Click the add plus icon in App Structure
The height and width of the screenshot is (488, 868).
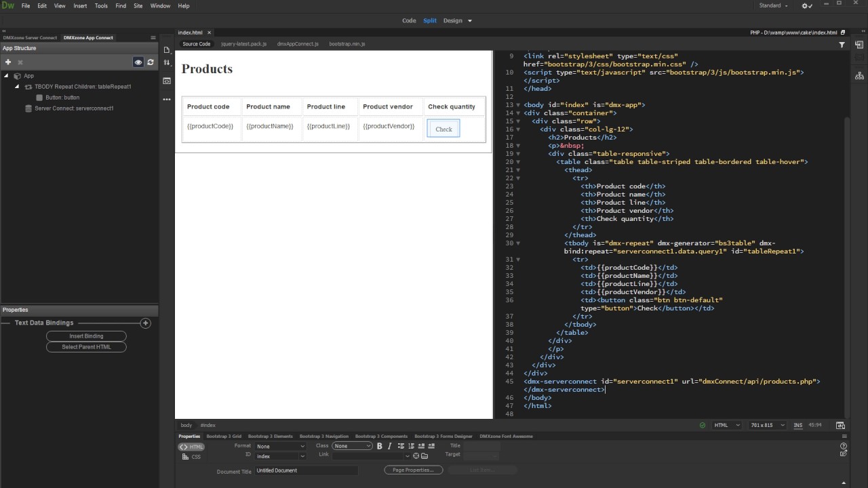click(8, 62)
